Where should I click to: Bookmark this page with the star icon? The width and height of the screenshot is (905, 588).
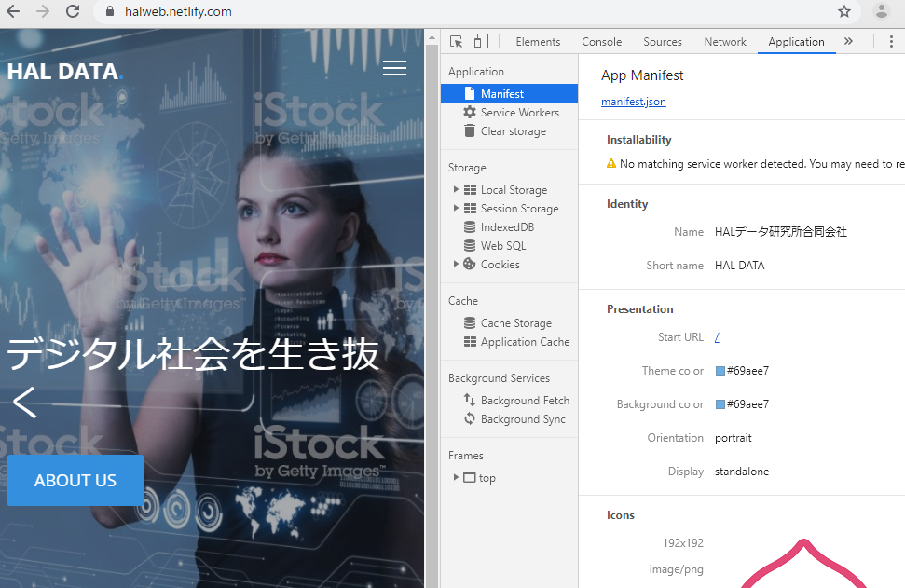click(844, 11)
